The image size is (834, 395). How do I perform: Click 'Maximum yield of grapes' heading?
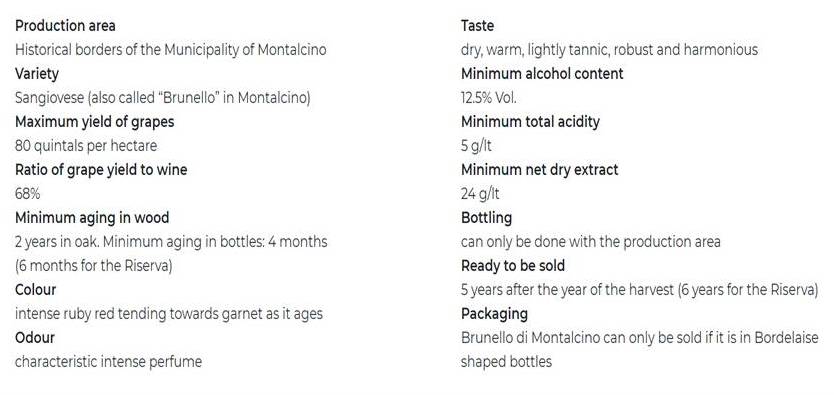pos(94,122)
